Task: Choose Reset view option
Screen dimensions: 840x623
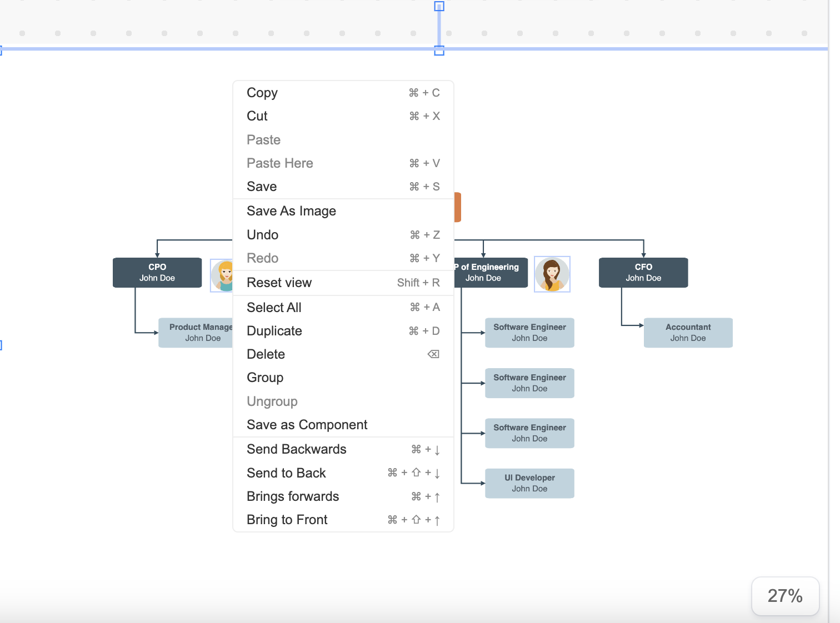Action: [279, 283]
